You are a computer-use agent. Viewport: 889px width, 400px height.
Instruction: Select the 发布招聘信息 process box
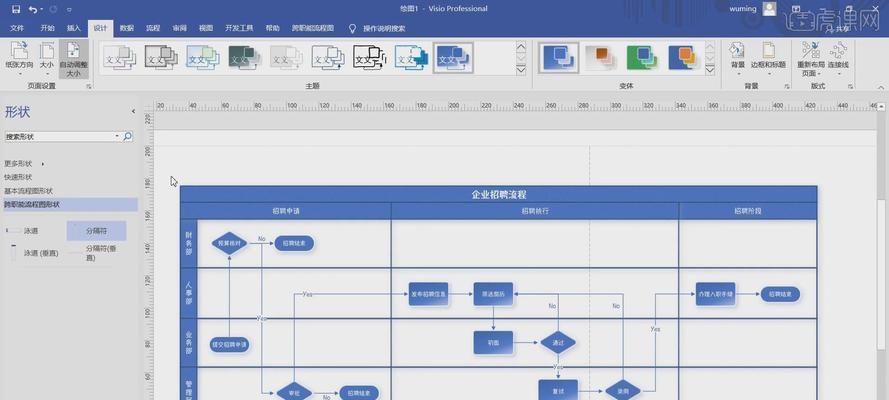(429, 294)
